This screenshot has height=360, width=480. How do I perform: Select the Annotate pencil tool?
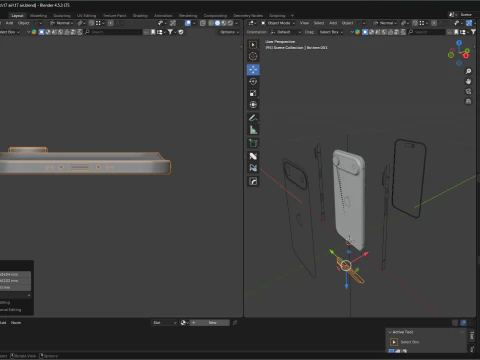tap(253, 118)
